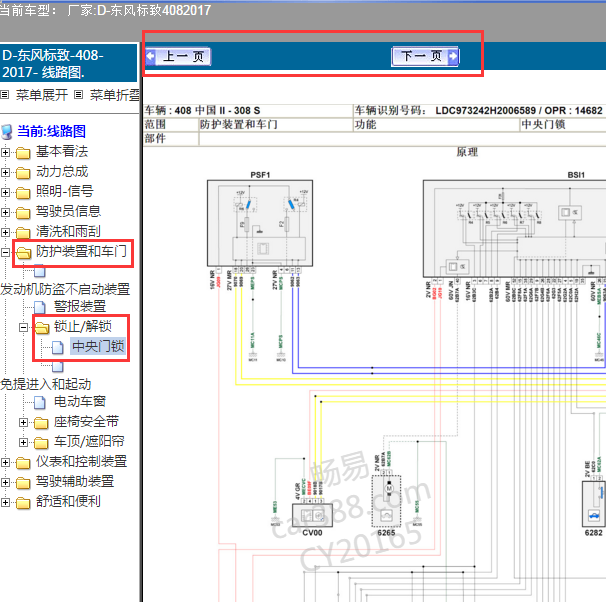Click the 驾驶辅助装置 folder icon
This screenshot has height=602, width=606.
[x=23, y=483]
